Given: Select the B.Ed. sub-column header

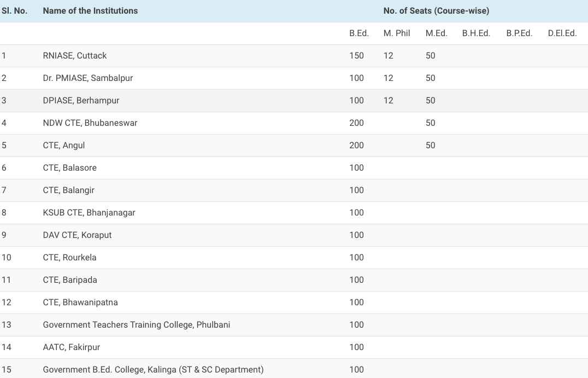Looking at the screenshot, I should 359,33.
